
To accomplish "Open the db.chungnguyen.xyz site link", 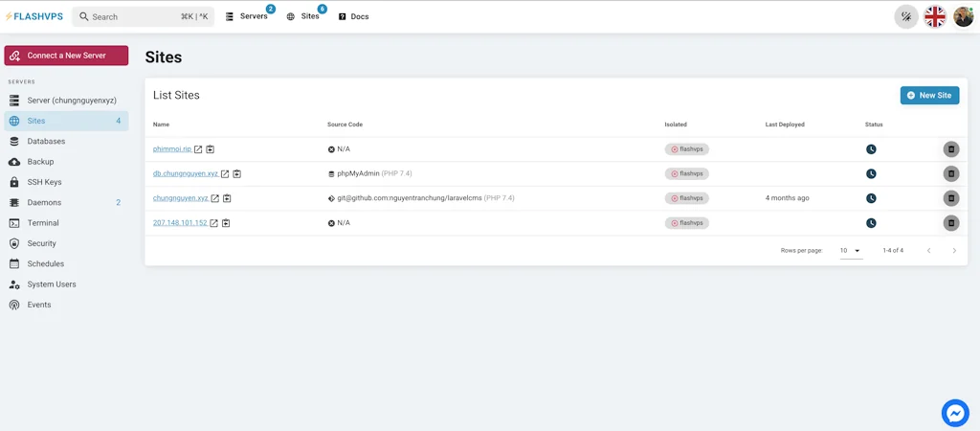I will pyautogui.click(x=186, y=174).
